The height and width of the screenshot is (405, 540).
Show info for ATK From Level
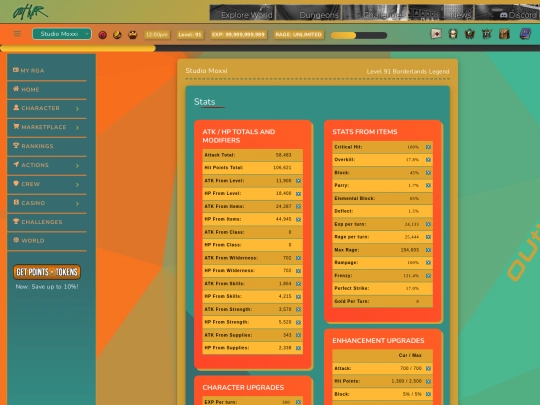coord(298,181)
